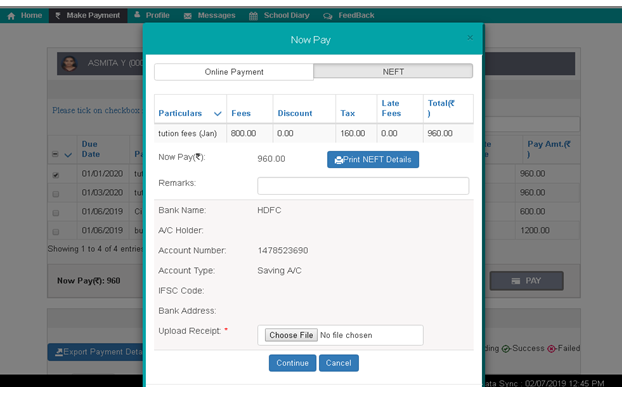
Task: Click the student avatar photo of ASMITA Y
Action: tap(69, 63)
